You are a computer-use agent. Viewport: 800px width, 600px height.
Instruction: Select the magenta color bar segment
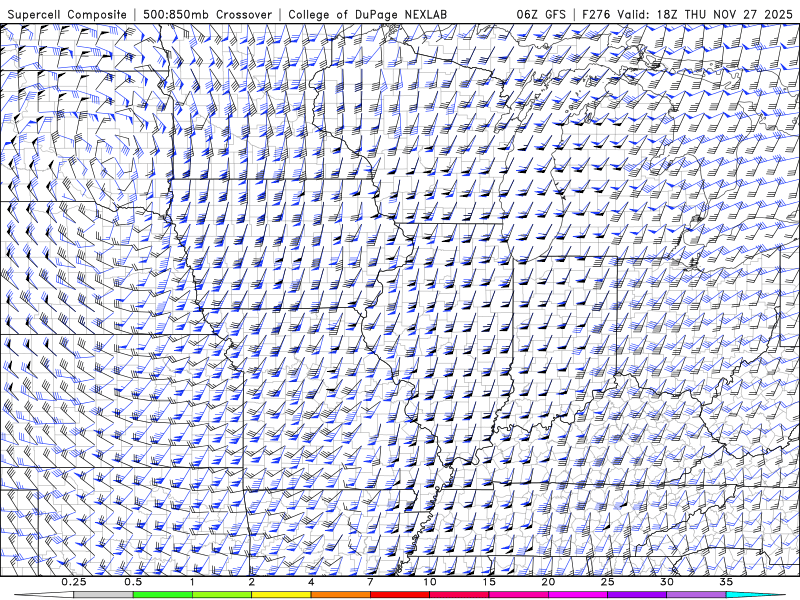578,595
